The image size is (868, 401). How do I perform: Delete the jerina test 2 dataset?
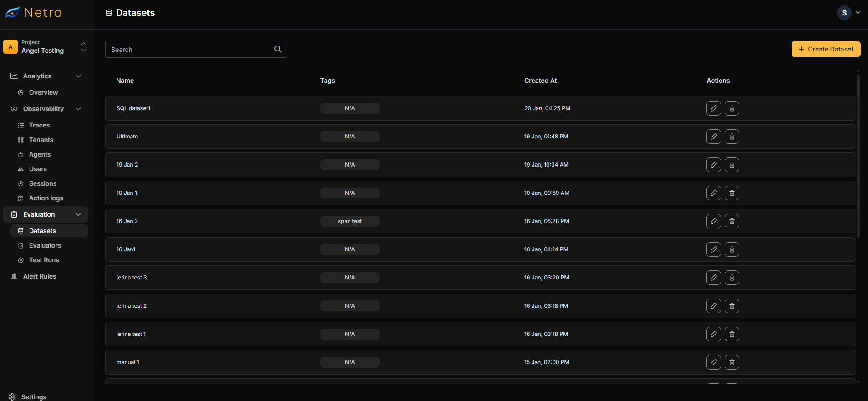point(731,306)
